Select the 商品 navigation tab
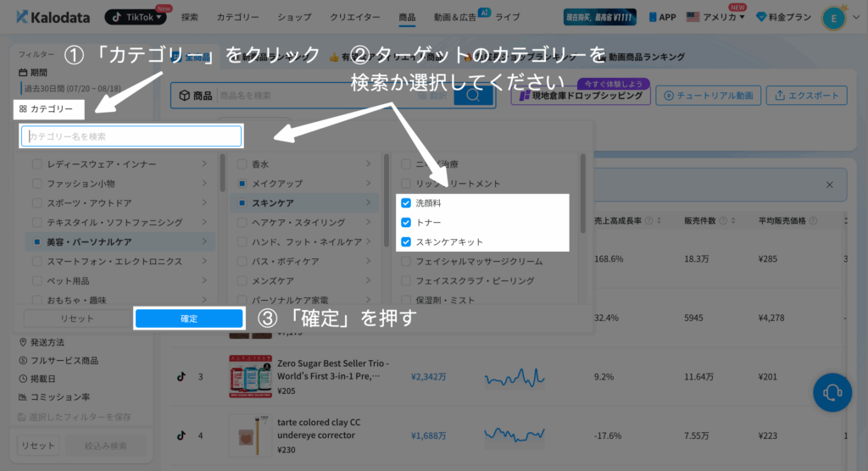 click(407, 17)
